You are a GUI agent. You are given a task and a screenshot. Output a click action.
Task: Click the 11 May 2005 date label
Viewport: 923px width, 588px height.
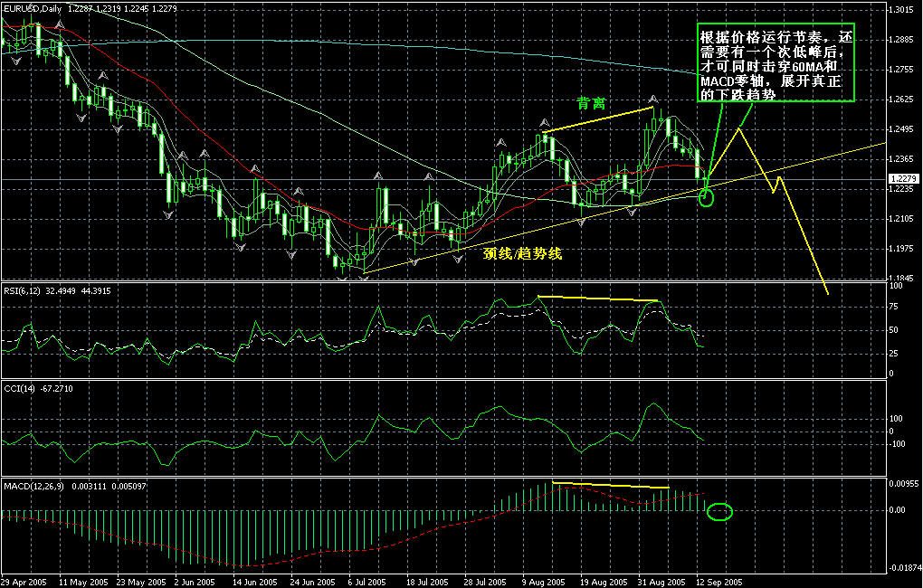pos(84,582)
